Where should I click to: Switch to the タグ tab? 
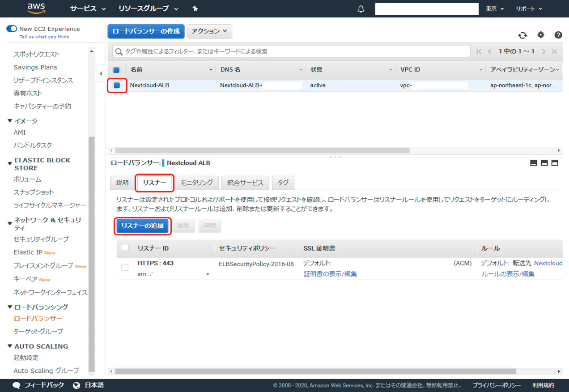coord(283,183)
